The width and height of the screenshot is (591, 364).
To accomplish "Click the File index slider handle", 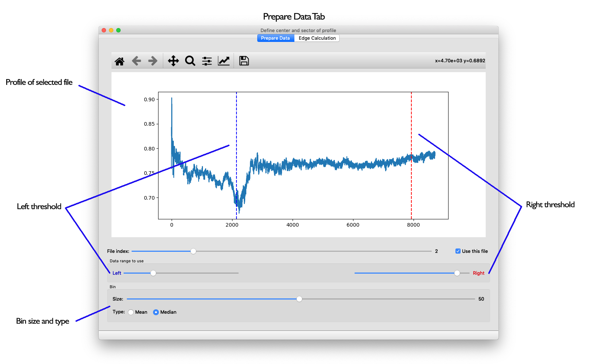I will pyautogui.click(x=193, y=251).
